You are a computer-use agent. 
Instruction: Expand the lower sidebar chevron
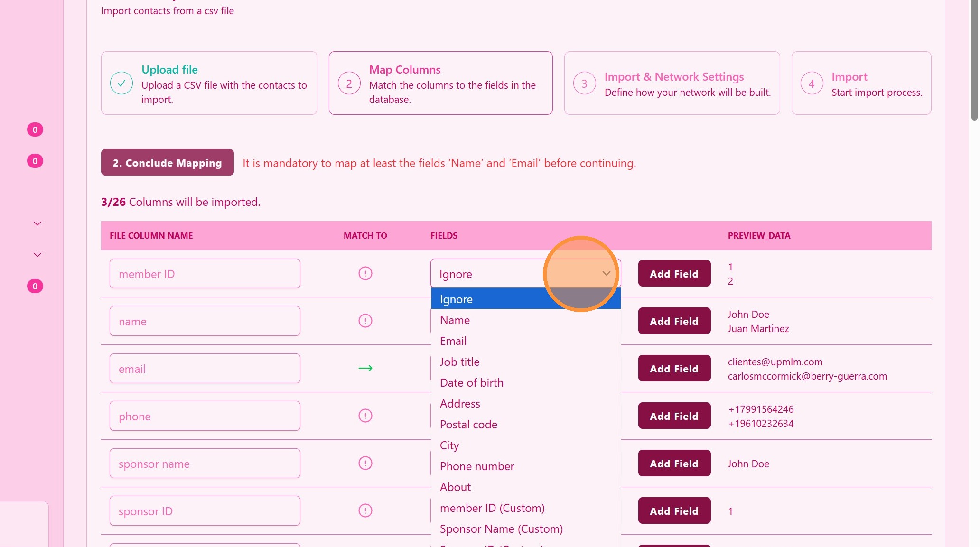[37, 255]
